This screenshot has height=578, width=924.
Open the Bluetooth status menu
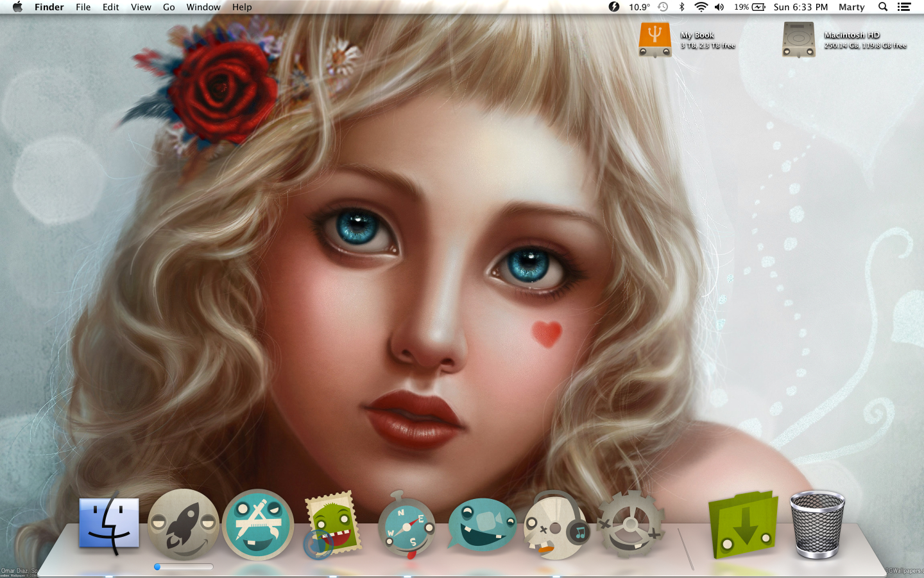tap(681, 7)
